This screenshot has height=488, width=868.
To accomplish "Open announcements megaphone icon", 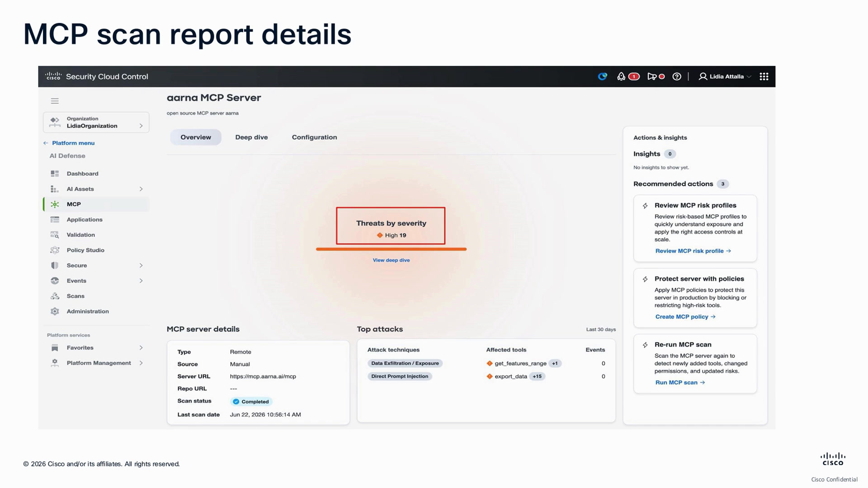I will point(652,76).
